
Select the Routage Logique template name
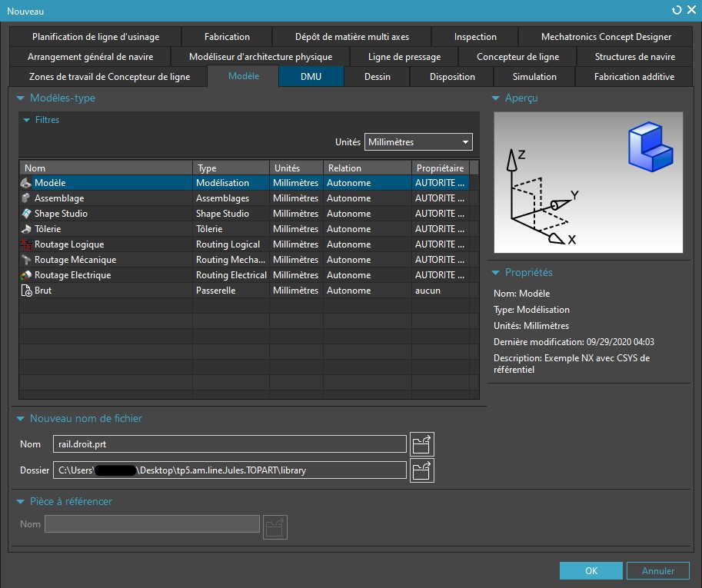69,244
